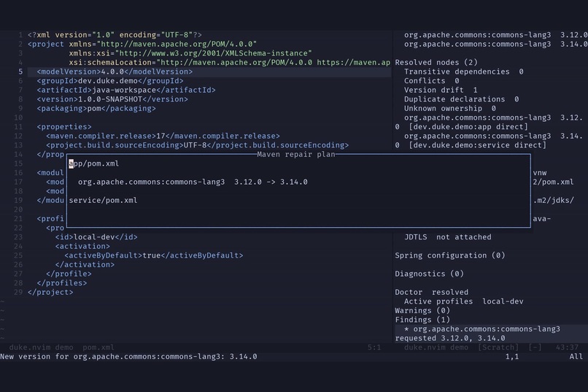The width and height of the screenshot is (588, 392).
Task: Click the 'Doctor resolved' line
Action: coord(432,292)
